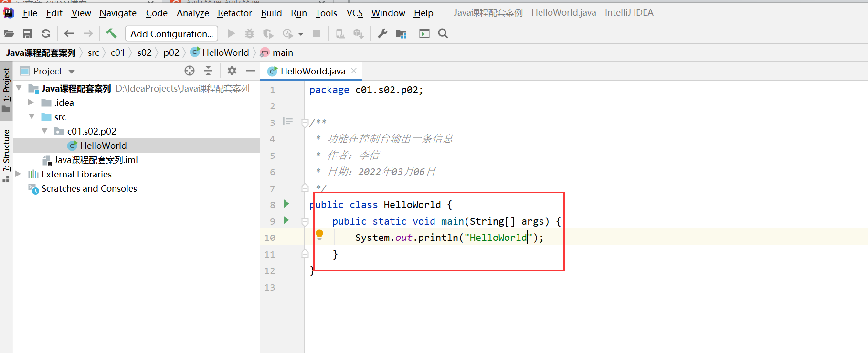Click the Debug bug icon in toolbar
The height and width of the screenshot is (353, 868).
pos(250,33)
